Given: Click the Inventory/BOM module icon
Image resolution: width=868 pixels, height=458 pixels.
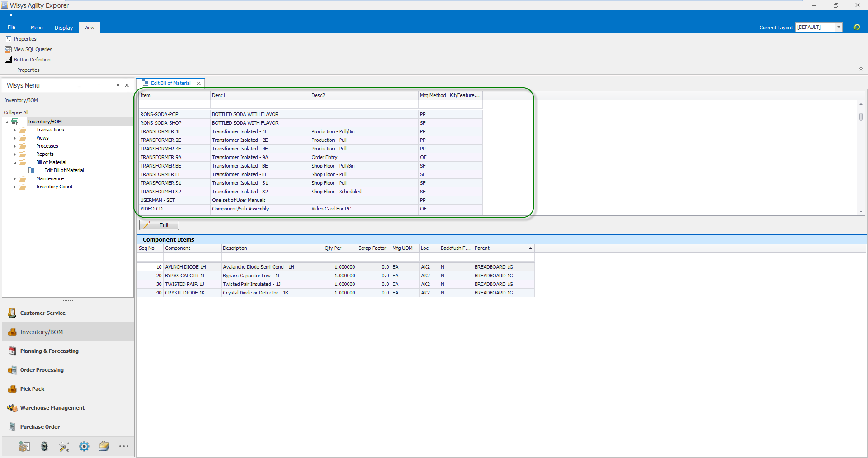Looking at the screenshot, I should [x=12, y=332].
